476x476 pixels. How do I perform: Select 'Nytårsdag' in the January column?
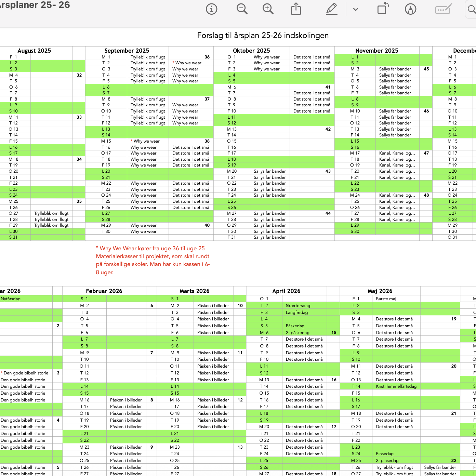pos(11,299)
